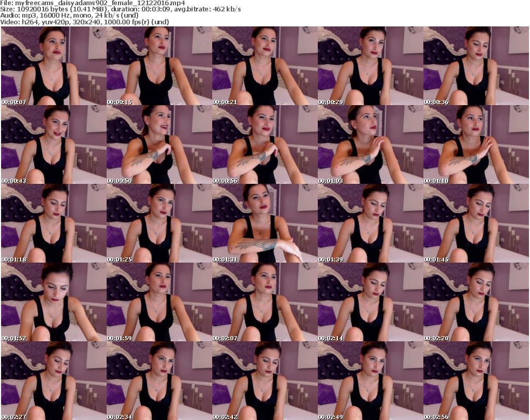Click the Size and duration info line
Viewport: 530px width, 420px height.
121,9
